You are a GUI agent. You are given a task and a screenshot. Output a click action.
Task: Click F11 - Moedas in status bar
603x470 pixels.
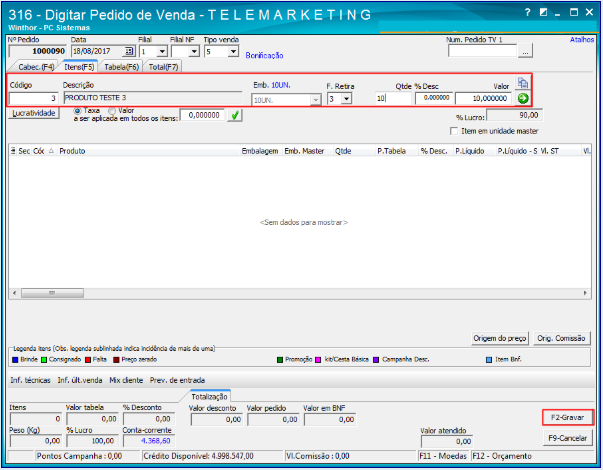pos(443,456)
